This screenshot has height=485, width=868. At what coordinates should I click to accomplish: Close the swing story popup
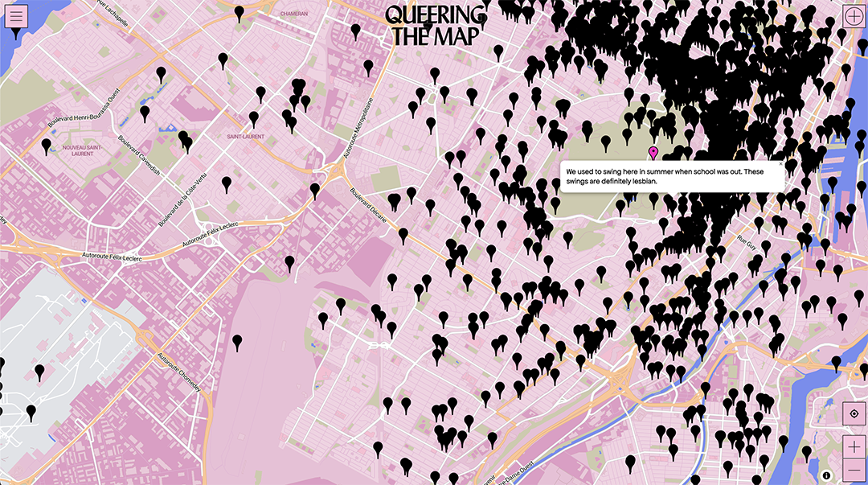pos(780,164)
